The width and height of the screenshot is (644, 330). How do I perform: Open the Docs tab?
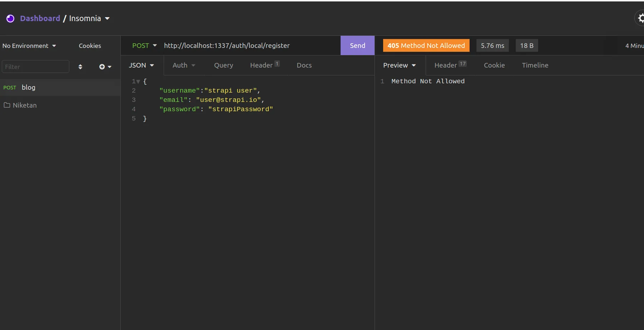point(304,65)
